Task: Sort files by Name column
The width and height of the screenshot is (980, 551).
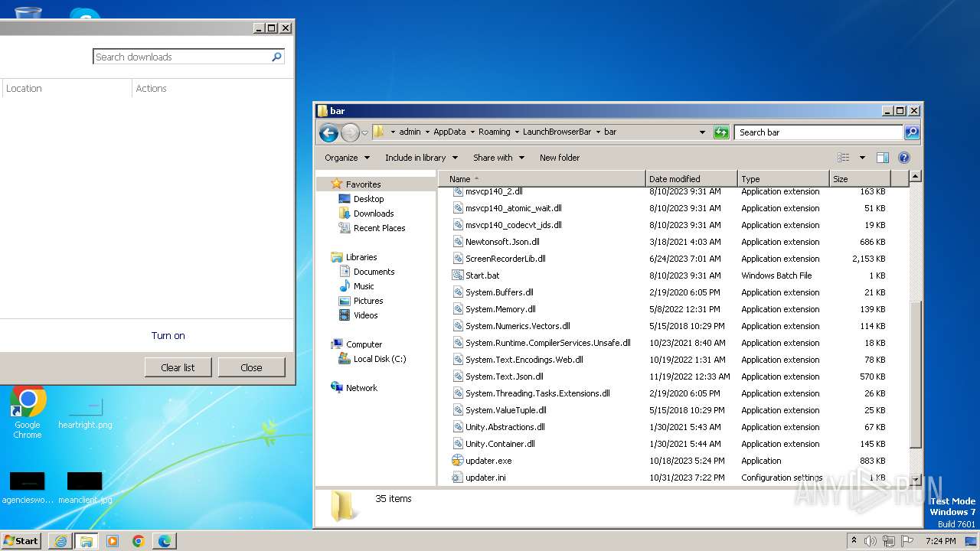Action: [x=542, y=179]
